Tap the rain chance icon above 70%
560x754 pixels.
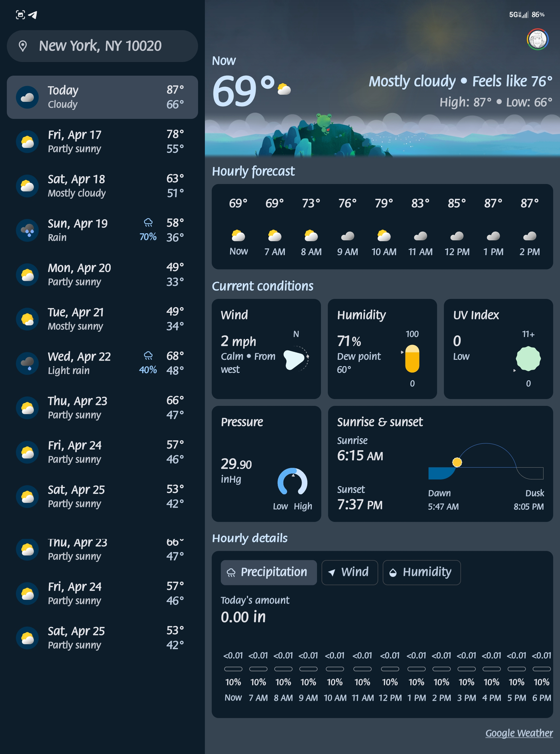148,222
